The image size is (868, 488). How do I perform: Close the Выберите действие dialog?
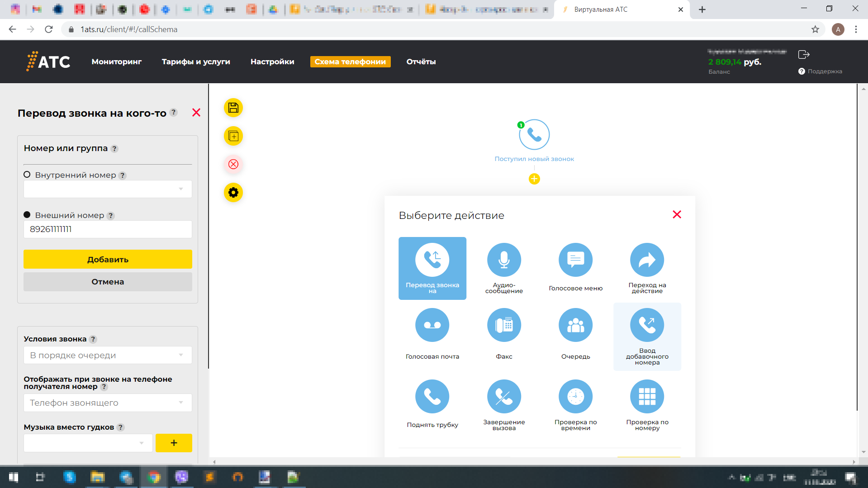[x=677, y=214]
